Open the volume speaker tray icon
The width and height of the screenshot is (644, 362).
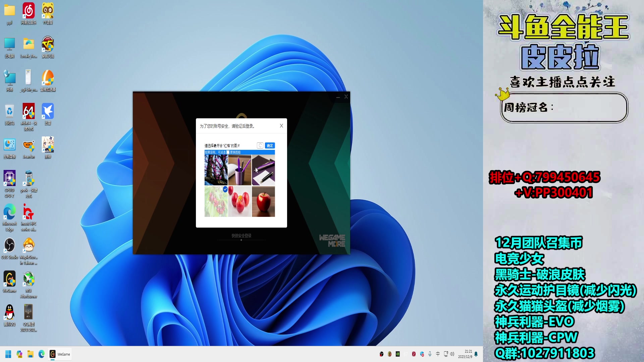point(452,354)
